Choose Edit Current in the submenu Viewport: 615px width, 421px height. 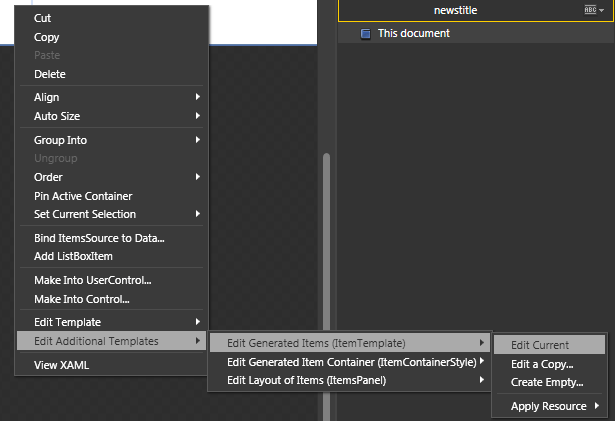pyautogui.click(x=549, y=345)
